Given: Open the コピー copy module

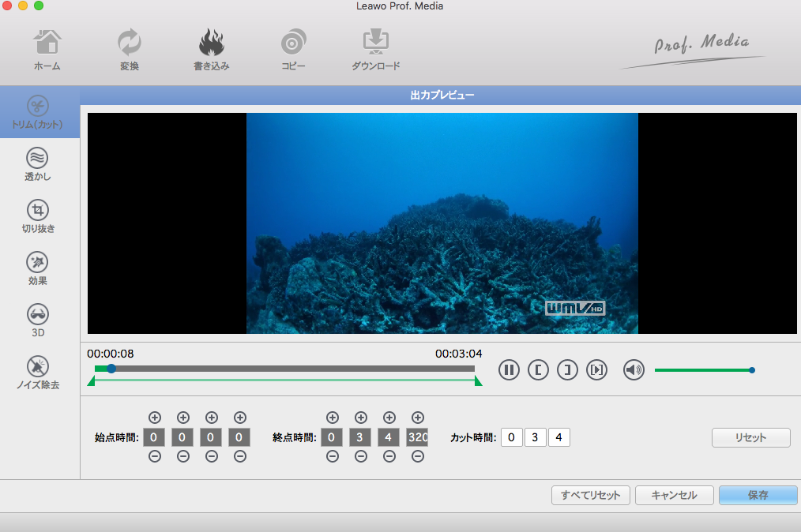Looking at the screenshot, I should point(293,50).
